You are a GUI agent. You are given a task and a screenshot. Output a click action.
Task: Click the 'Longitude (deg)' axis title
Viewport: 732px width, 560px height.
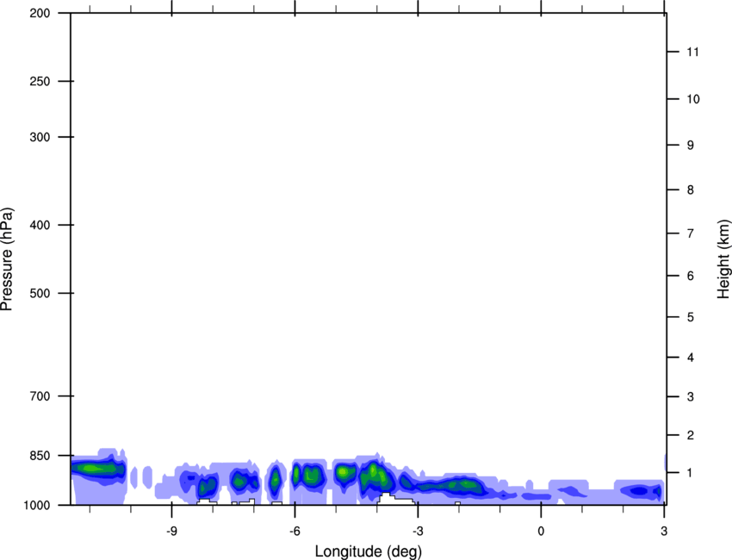click(x=369, y=551)
